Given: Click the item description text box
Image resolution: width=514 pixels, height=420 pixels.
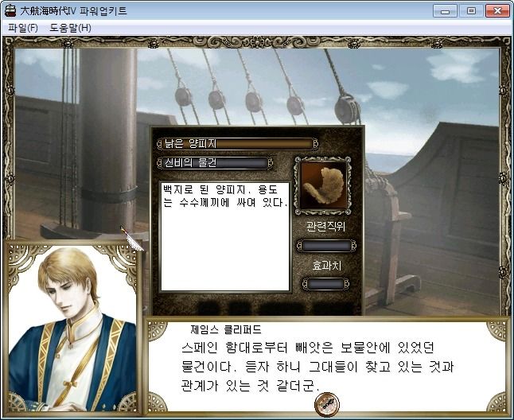Looking at the screenshot, I should coord(225,236).
